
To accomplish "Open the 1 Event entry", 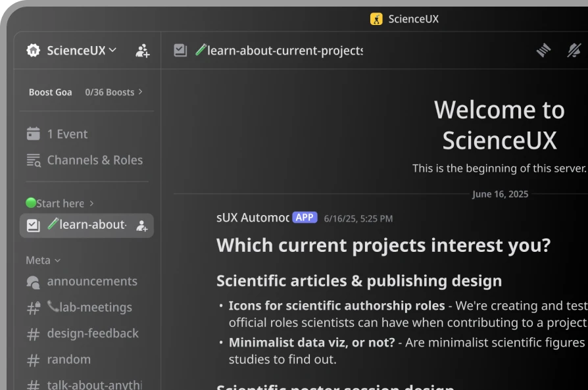I will point(87,134).
